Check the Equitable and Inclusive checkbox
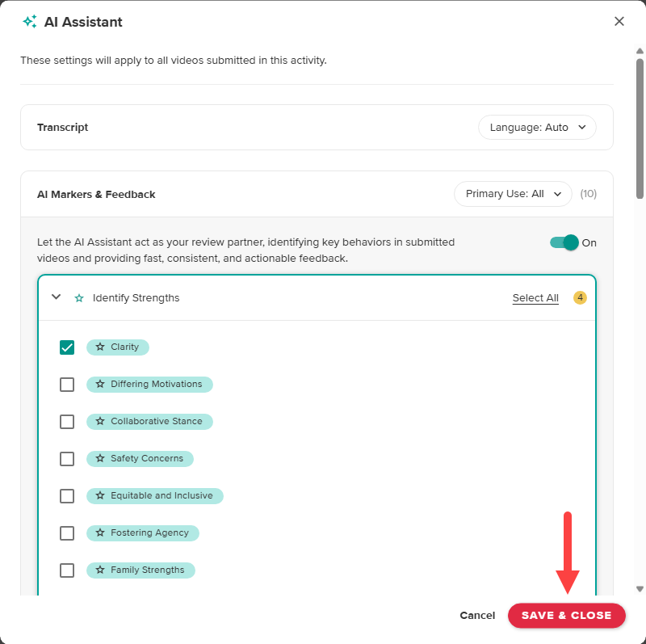This screenshot has height=644, width=646. 67,495
